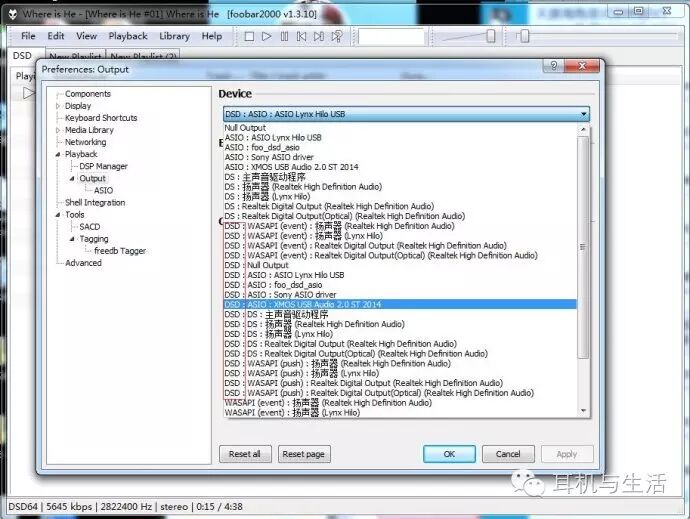Click the Reset all button
Viewport: 690px width, 519px height.
coord(245,454)
